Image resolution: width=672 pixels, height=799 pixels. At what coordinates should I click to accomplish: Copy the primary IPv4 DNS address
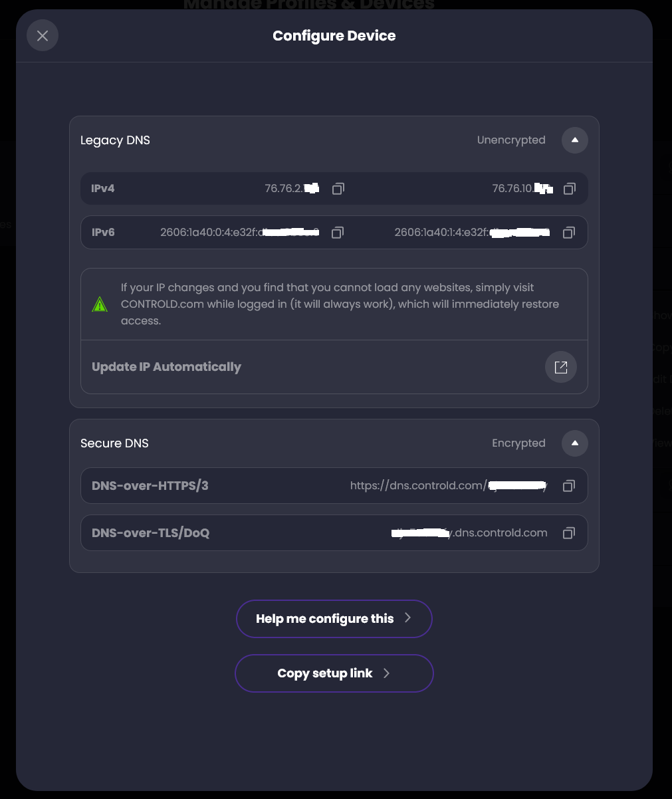click(338, 189)
